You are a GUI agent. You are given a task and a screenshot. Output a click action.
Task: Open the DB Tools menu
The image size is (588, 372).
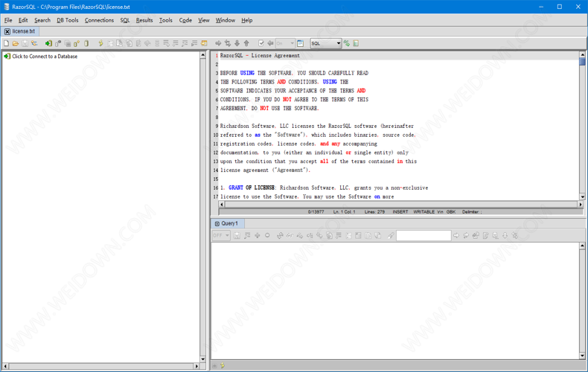(68, 20)
